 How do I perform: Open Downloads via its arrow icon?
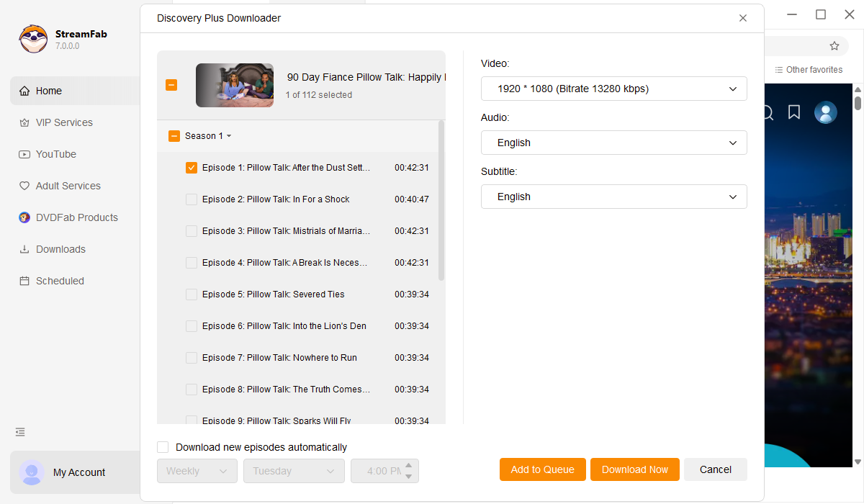24,249
